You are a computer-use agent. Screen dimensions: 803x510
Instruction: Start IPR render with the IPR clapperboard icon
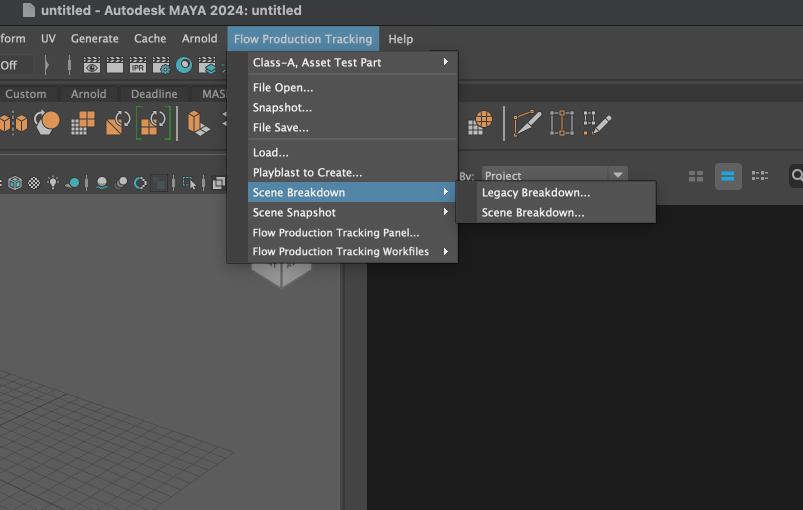[138, 66]
